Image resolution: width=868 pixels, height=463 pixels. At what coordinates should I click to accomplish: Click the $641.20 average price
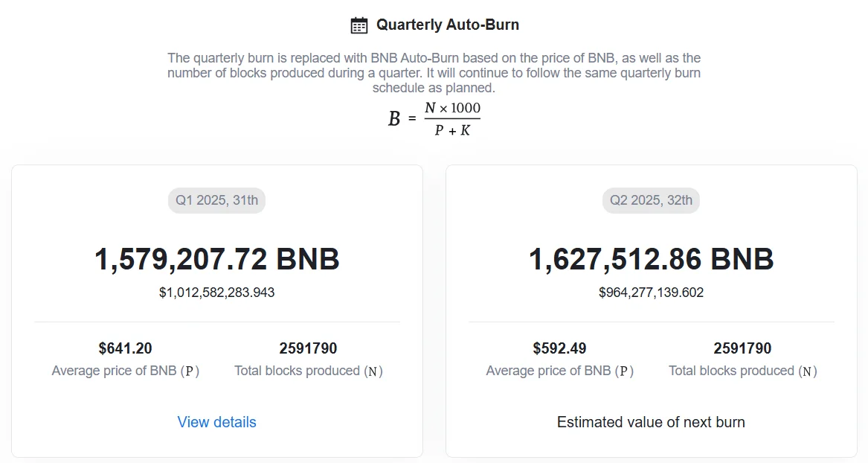tap(125, 348)
